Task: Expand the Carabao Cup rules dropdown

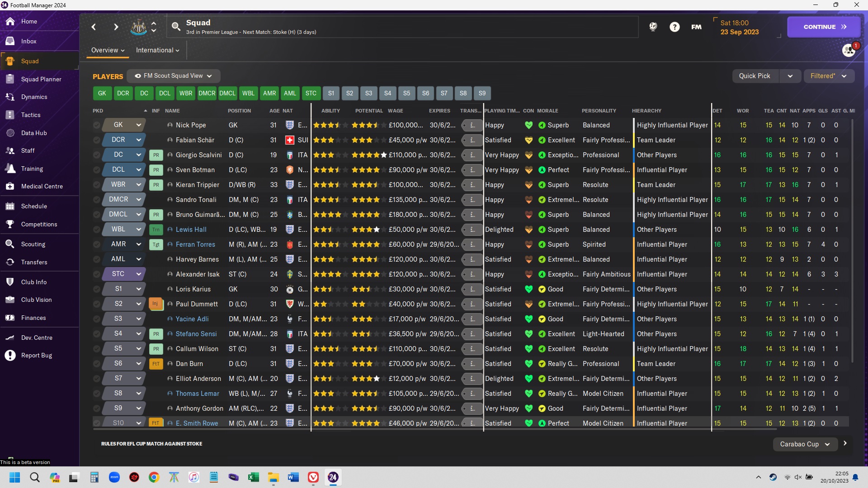Action: coord(804,444)
